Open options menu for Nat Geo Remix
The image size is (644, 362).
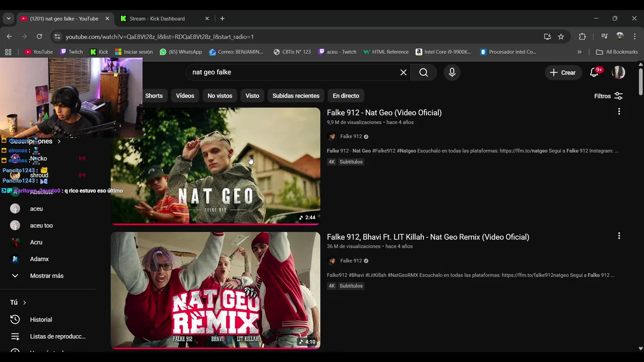pyautogui.click(x=619, y=236)
